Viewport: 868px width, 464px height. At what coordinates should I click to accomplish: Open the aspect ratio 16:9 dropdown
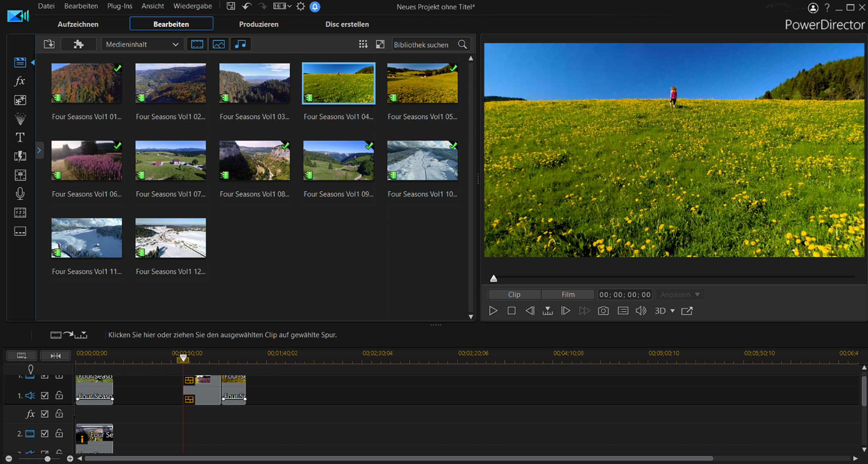[282, 6]
